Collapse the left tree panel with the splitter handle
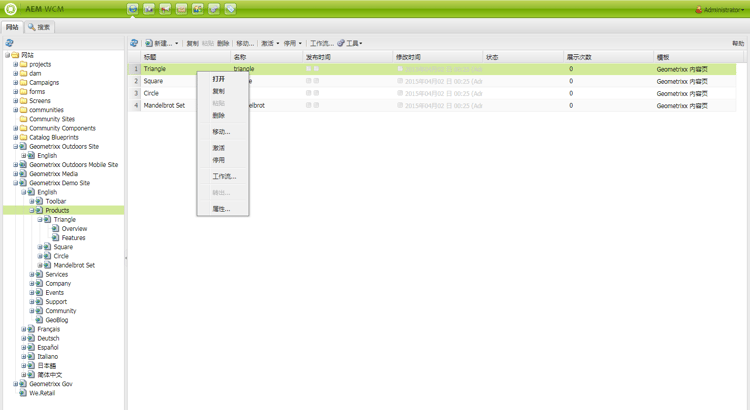Viewport: 750px width, 410px height. pyautogui.click(x=126, y=258)
